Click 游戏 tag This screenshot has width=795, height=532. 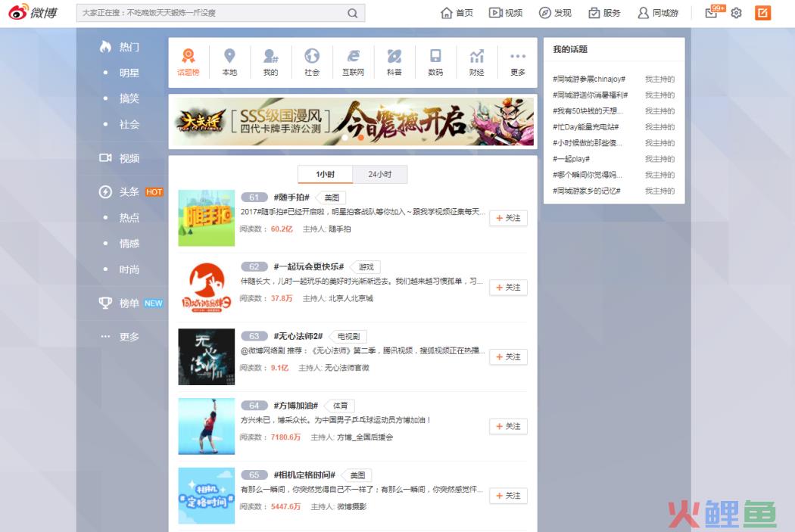point(366,267)
